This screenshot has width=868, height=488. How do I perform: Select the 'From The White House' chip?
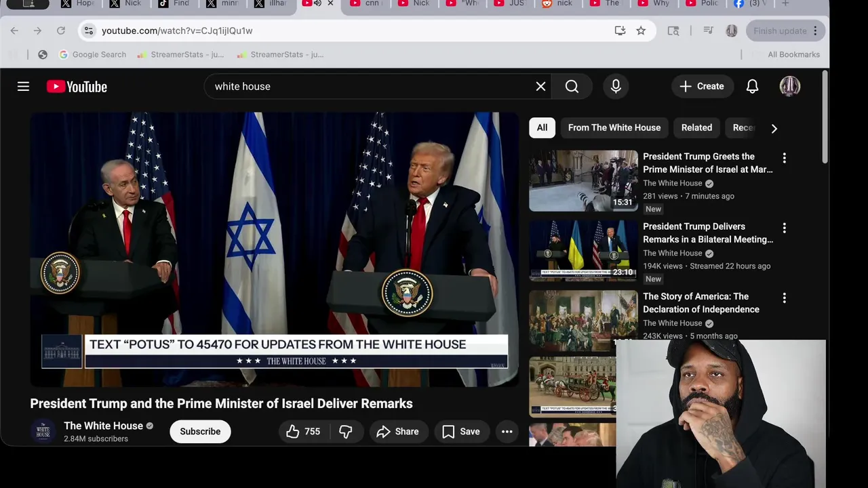coord(614,127)
